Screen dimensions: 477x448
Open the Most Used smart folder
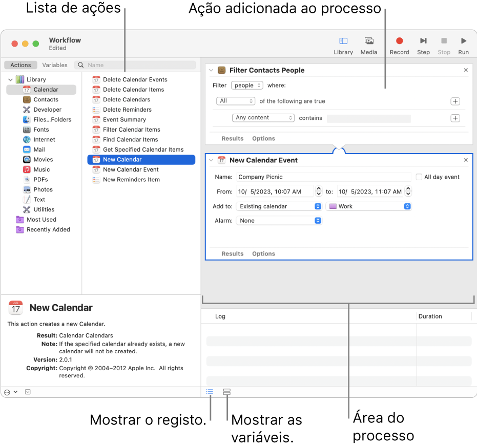[x=36, y=220]
